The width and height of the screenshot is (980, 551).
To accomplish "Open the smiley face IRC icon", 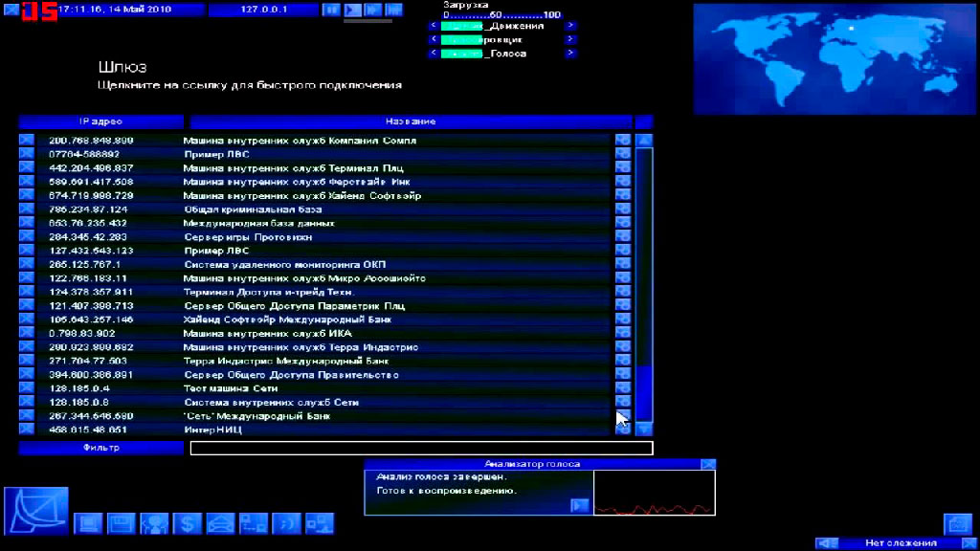I will pos(286,523).
